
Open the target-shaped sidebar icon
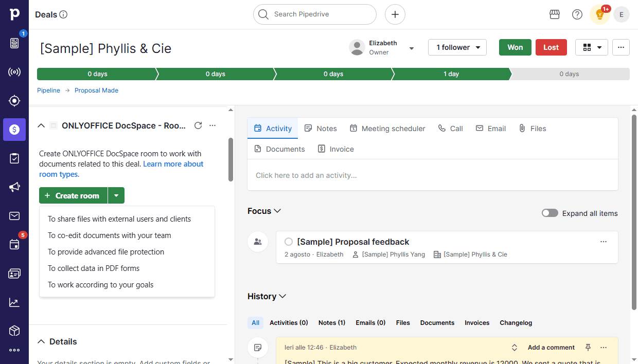14,101
